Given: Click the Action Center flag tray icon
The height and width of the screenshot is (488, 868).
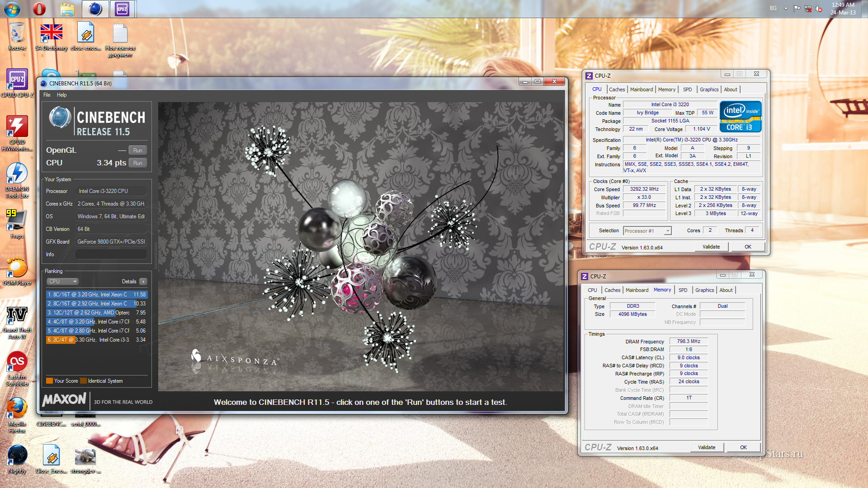Looking at the screenshot, I should tap(797, 9).
